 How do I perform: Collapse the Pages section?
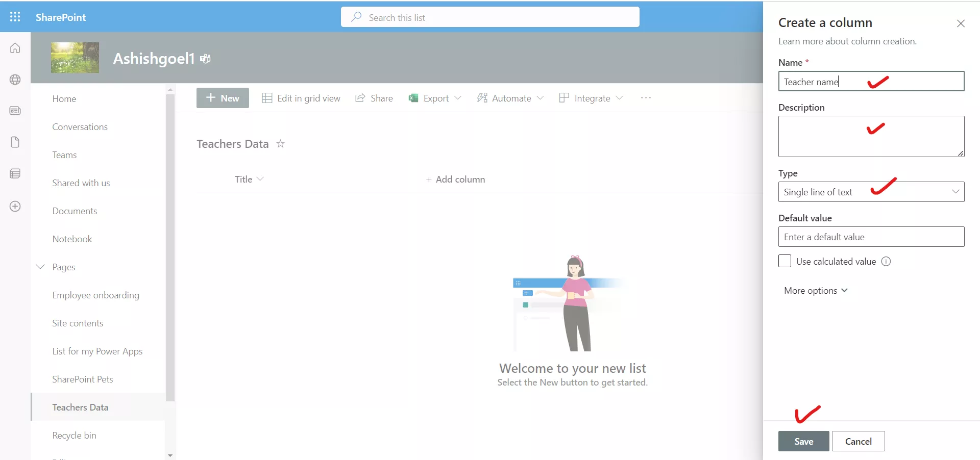(40, 267)
